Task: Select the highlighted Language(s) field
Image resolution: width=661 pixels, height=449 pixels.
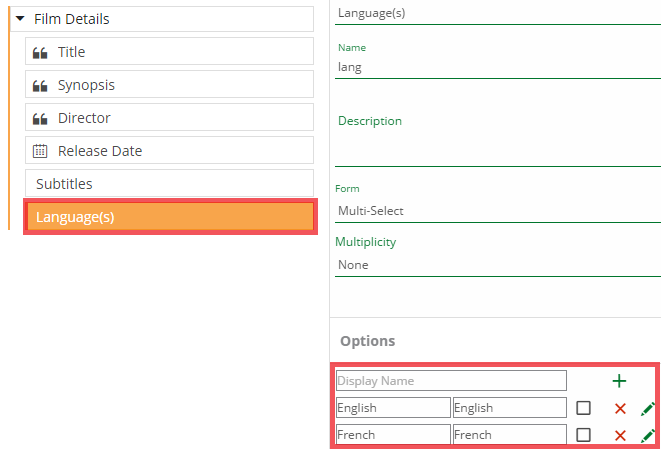Action: pos(170,217)
